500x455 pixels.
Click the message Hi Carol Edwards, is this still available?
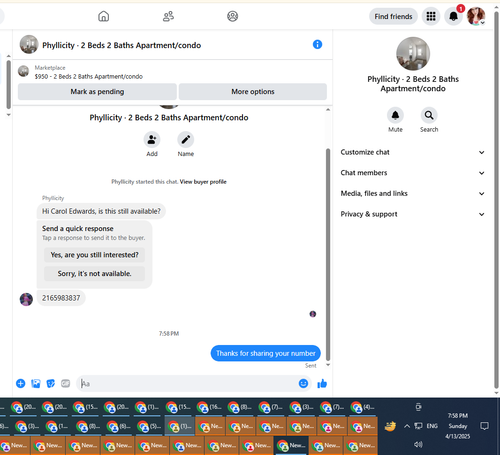(101, 211)
